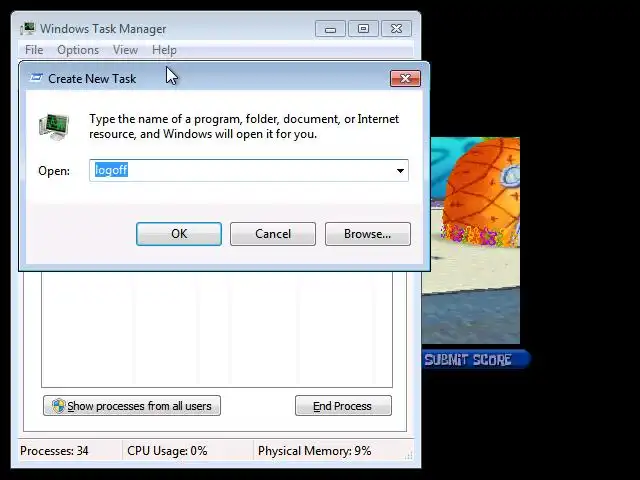Open the Browse... file picker
The image size is (640, 480).
click(367, 234)
